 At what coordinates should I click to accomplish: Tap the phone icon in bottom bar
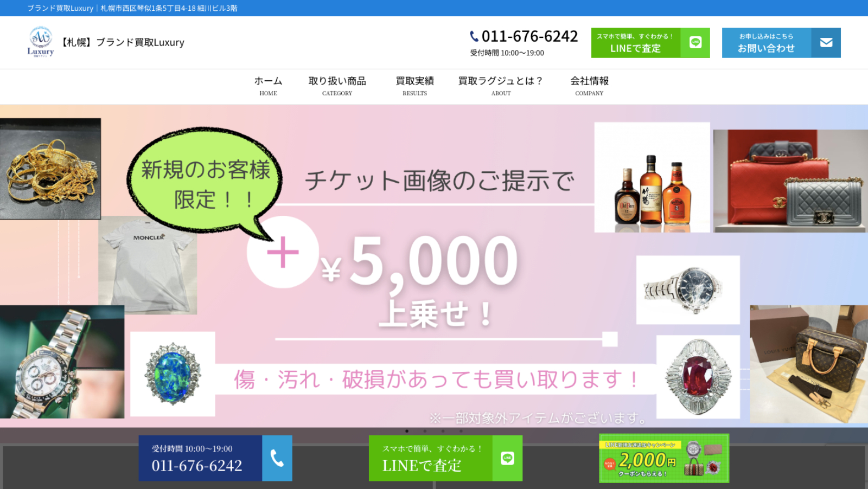coord(277,458)
